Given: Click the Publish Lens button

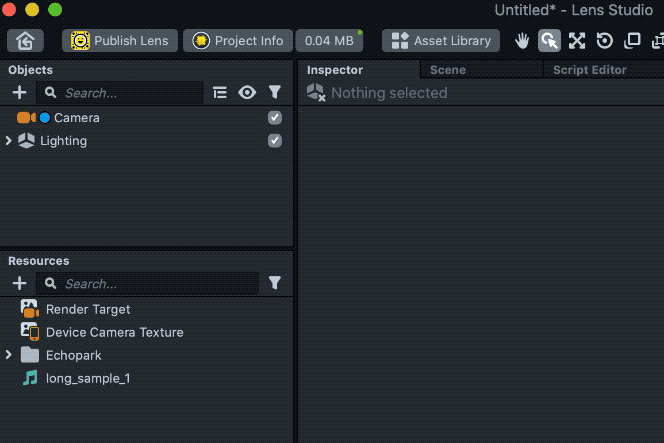Looking at the screenshot, I should coord(120,41).
